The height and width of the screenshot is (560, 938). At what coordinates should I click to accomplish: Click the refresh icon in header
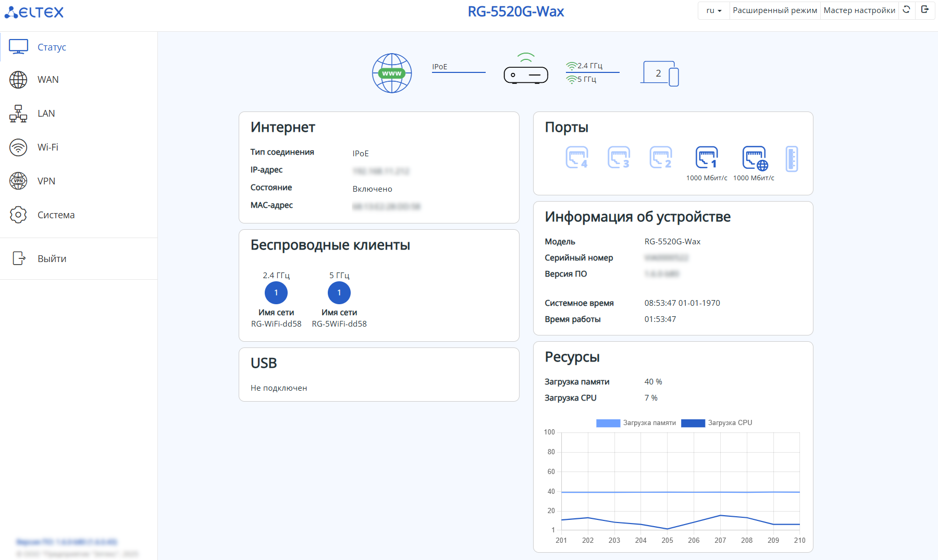(x=907, y=10)
